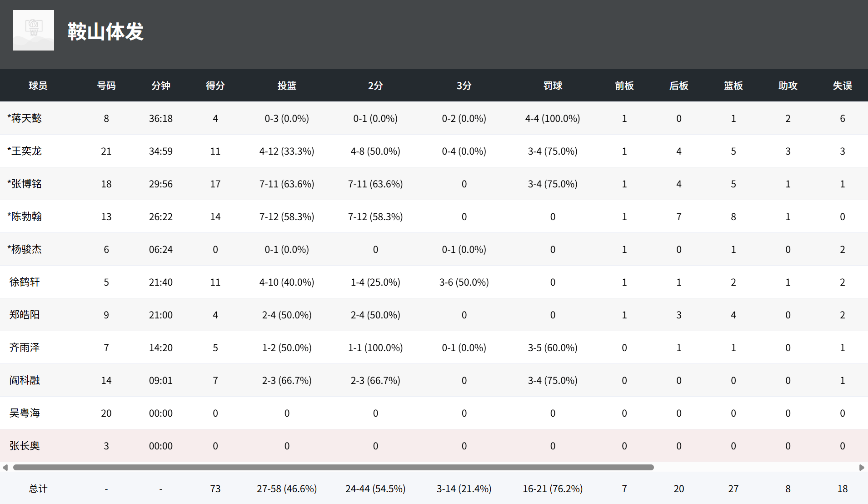Select the 罚球 column header
The height and width of the screenshot is (504, 868).
pyautogui.click(x=553, y=86)
